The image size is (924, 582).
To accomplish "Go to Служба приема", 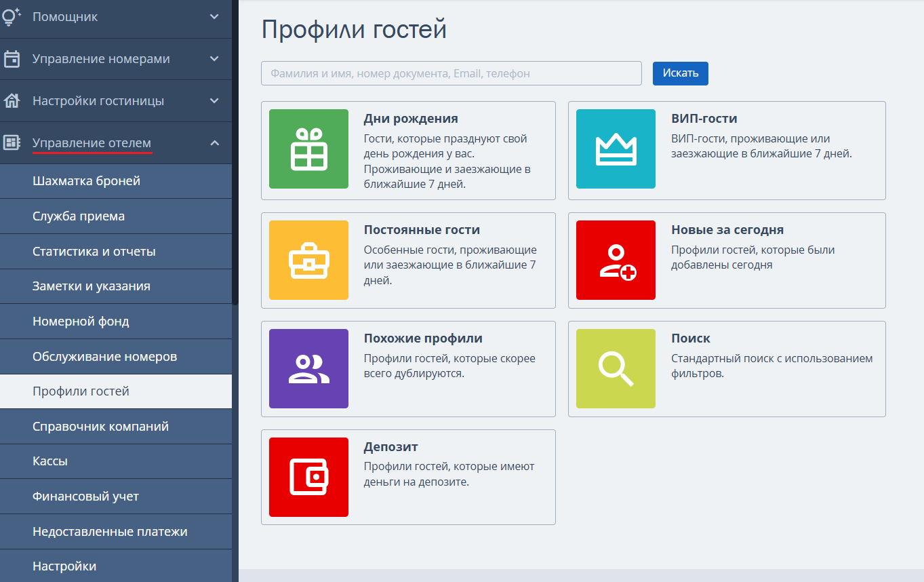I will pos(116,216).
